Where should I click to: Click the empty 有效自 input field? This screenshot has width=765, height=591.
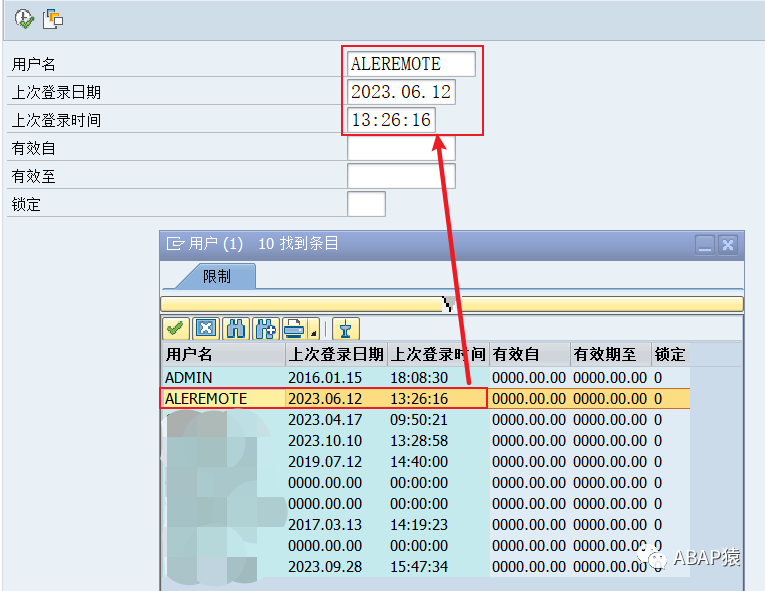click(x=401, y=148)
